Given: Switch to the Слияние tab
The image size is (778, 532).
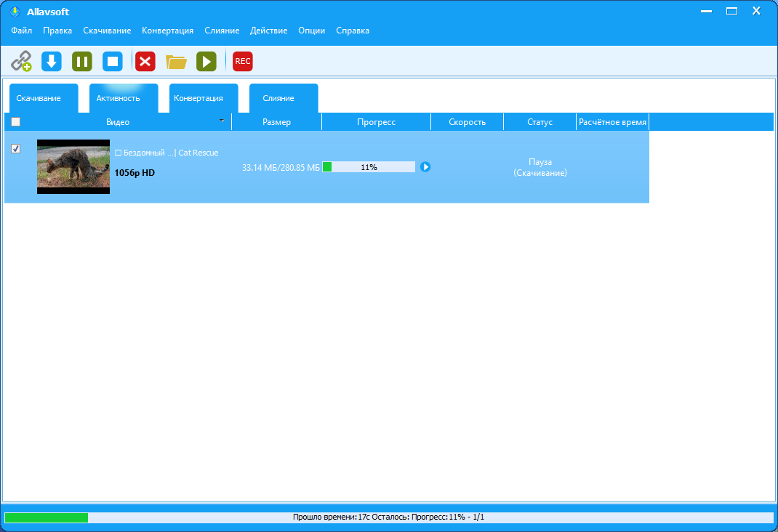Looking at the screenshot, I should click(x=284, y=98).
